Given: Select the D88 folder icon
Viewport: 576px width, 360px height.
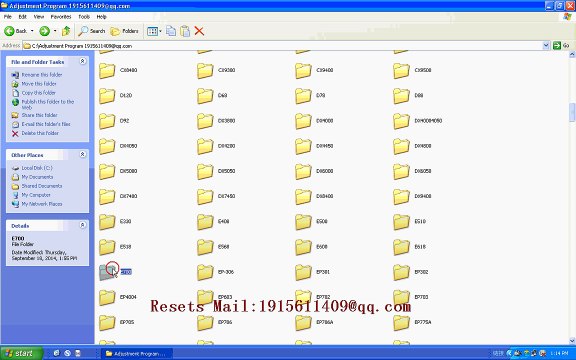Looking at the screenshot, I should [401, 96].
